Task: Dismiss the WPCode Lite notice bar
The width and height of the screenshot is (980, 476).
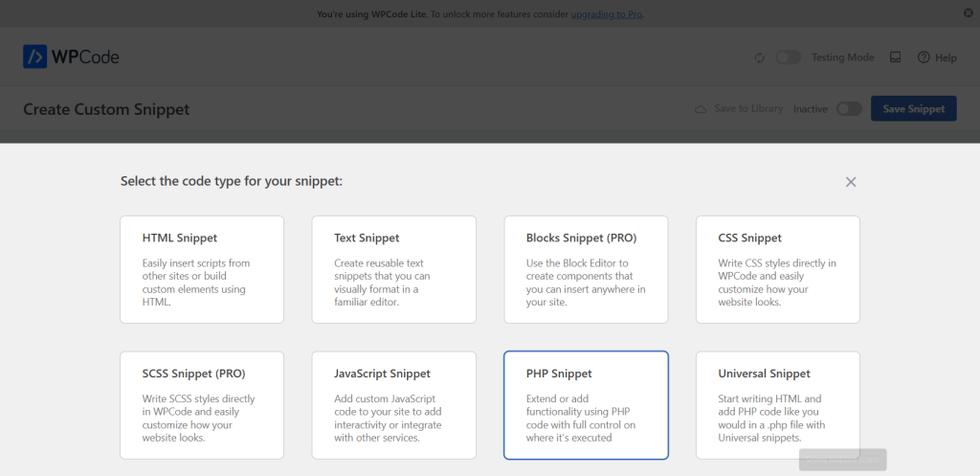Action: (x=969, y=13)
